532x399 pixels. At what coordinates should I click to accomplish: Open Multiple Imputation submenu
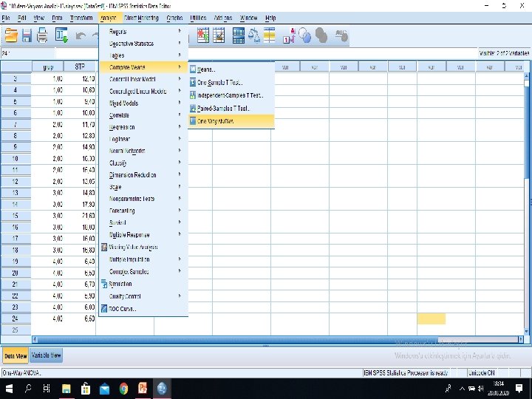click(x=144, y=259)
